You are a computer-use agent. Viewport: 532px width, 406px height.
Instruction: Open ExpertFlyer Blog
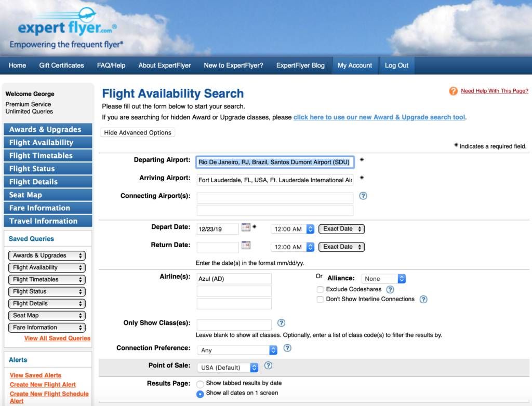[300, 65]
